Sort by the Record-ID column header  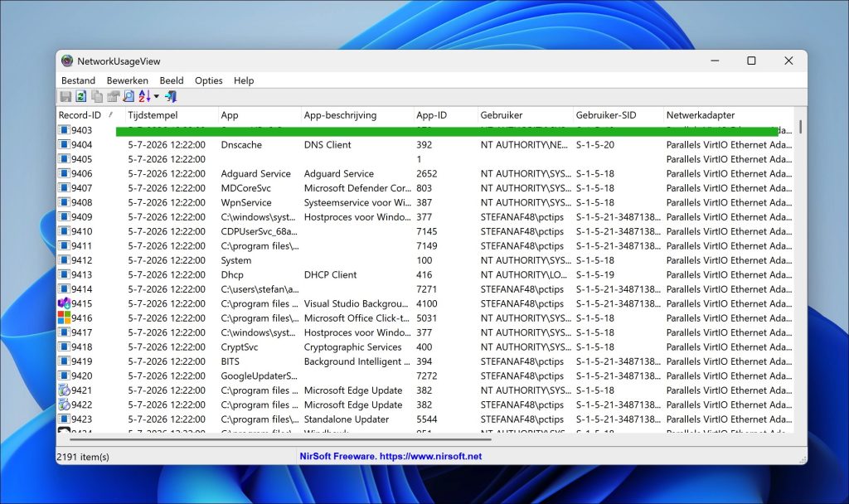90,114
